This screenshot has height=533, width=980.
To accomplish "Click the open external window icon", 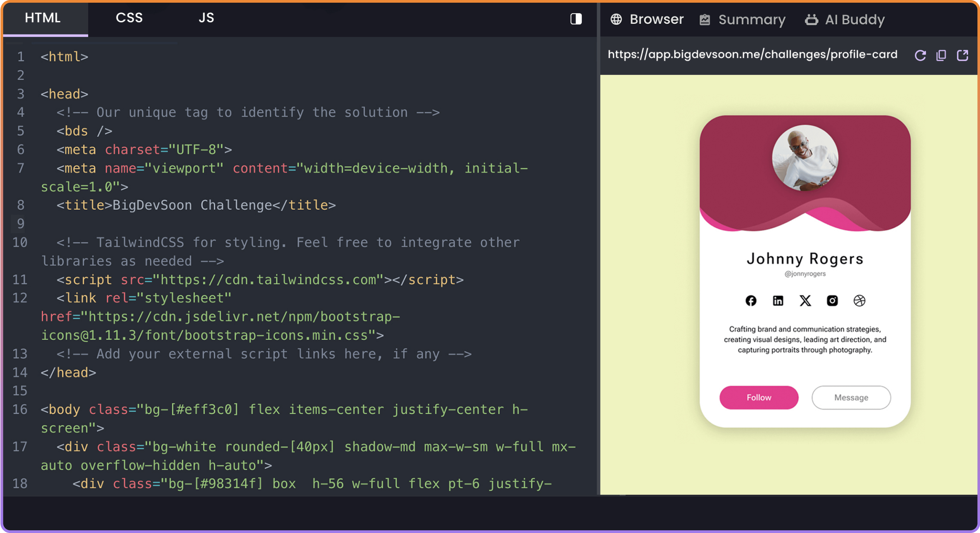I will pos(964,54).
